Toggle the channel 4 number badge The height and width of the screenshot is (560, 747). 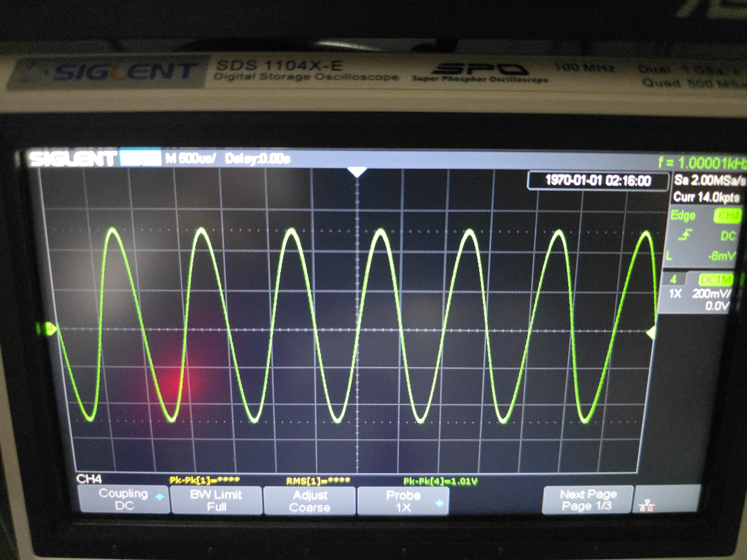pos(673,279)
